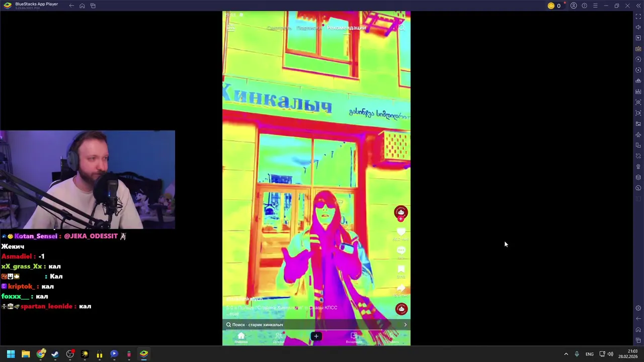Image resolution: width=644 pixels, height=362 pixels.
Task: Collapse the BlueStacks sidebar with double chevron
Action: (x=638, y=6)
